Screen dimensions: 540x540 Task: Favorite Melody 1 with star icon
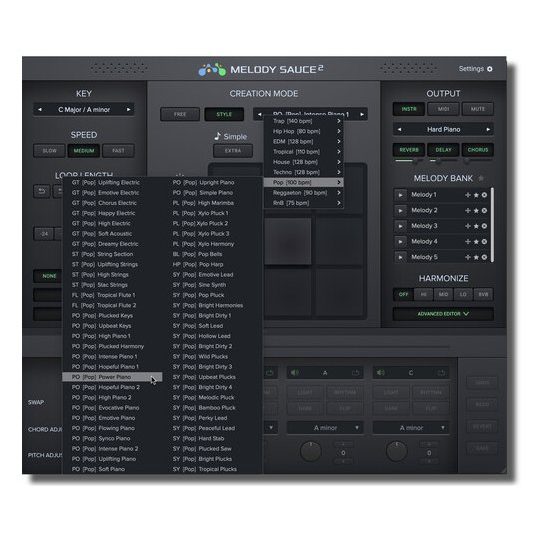pyautogui.click(x=476, y=195)
